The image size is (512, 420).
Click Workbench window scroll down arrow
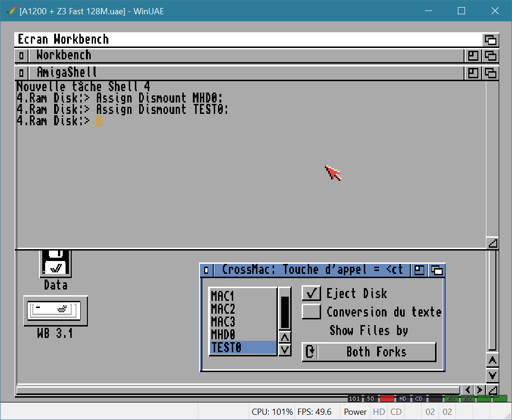point(493,375)
